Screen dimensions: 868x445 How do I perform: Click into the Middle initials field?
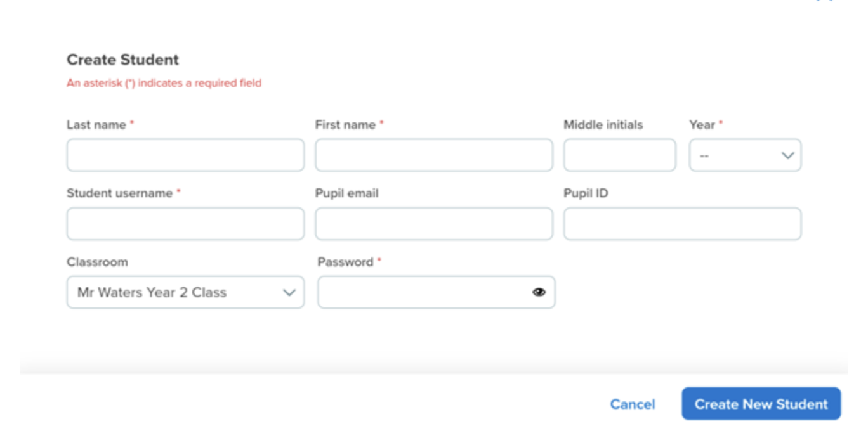[620, 155]
